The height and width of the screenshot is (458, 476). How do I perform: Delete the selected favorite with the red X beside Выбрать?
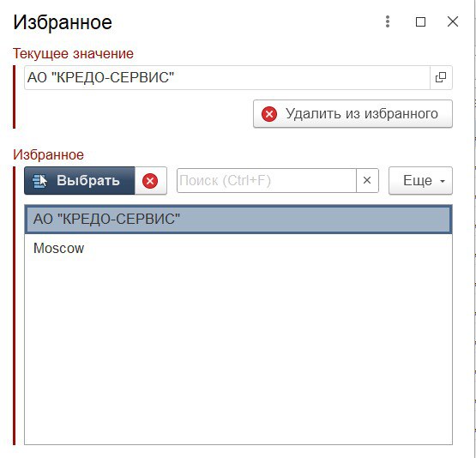click(150, 181)
